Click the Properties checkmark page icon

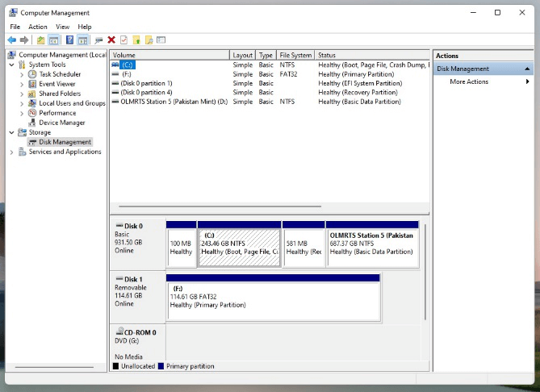tap(124, 40)
